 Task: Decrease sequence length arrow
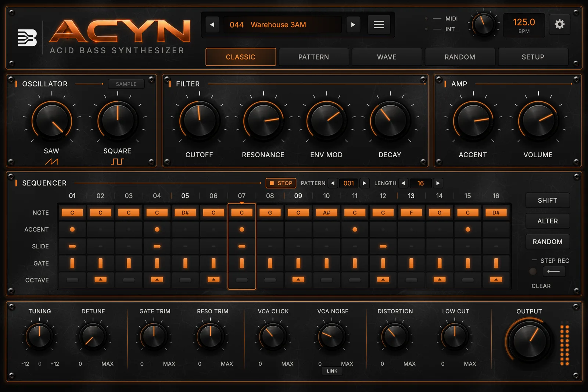[x=403, y=183]
